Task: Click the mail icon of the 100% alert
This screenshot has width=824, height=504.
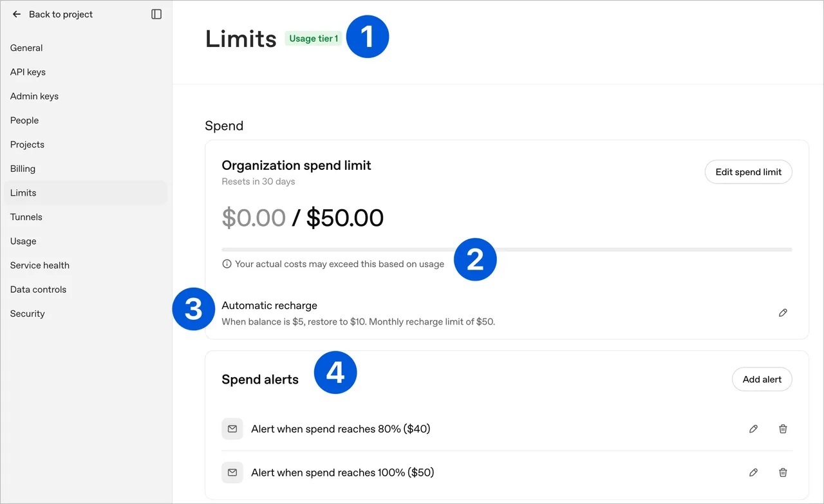Action: click(232, 472)
